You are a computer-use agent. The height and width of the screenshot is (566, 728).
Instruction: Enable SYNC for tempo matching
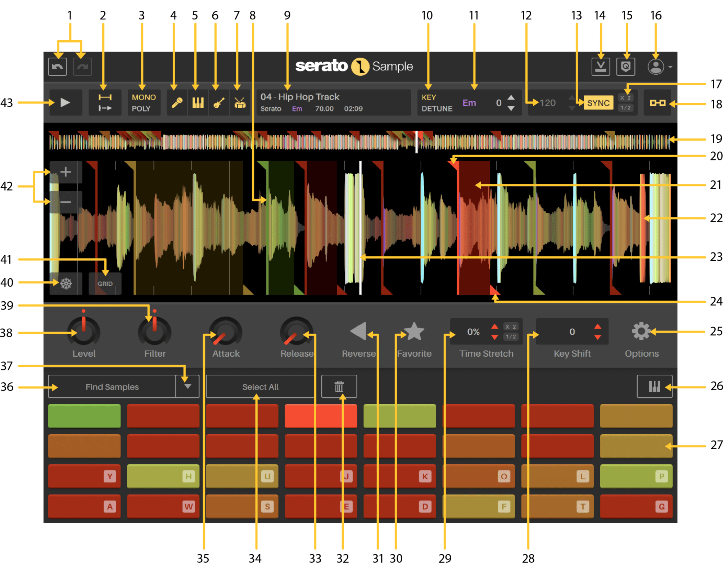[x=598, y=103]
